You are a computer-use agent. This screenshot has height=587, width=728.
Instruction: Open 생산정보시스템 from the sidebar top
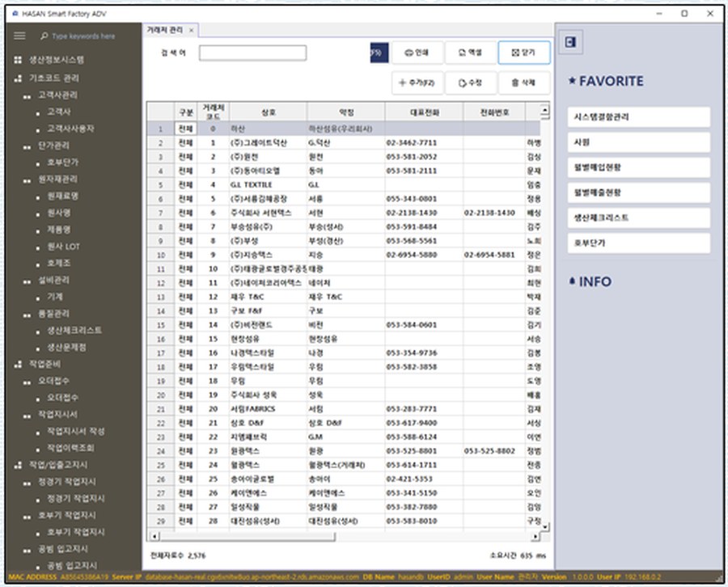pyautogui.click(x=57, y=60)
